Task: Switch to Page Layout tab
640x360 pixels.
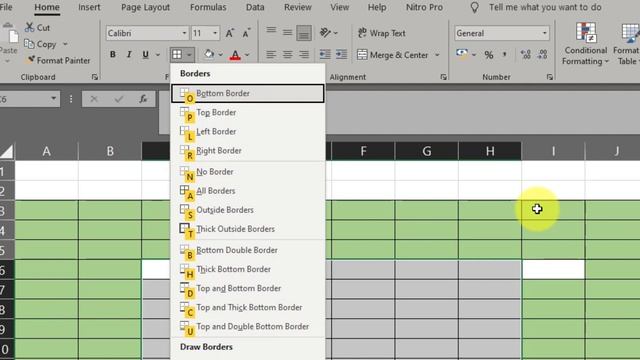Action: pos(145,7)
